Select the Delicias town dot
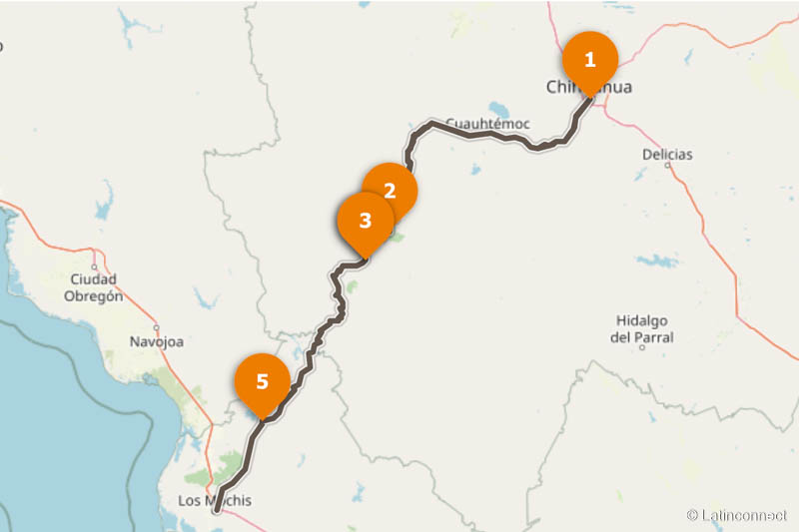Viewport: 799px width, 532px height. point(667,166)
